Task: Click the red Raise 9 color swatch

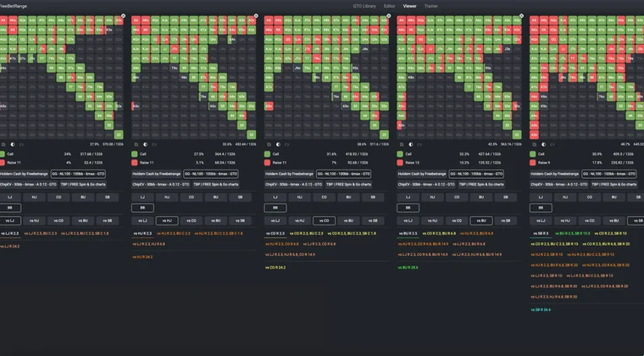Action: [x=532, y=163]
